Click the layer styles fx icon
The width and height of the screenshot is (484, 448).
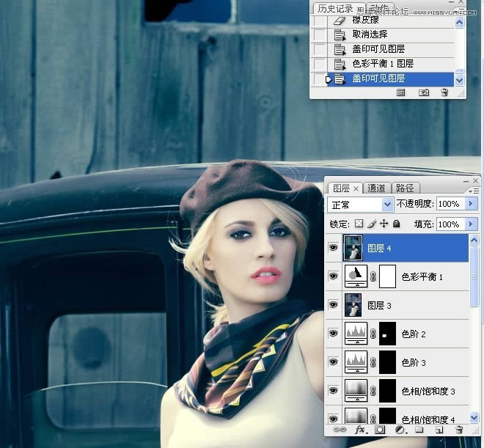361,430
